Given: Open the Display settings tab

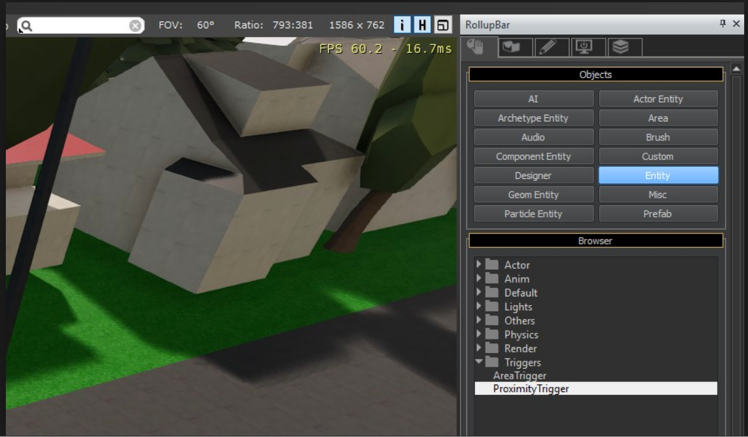Looking at the screenshot, I should (587, 47).
